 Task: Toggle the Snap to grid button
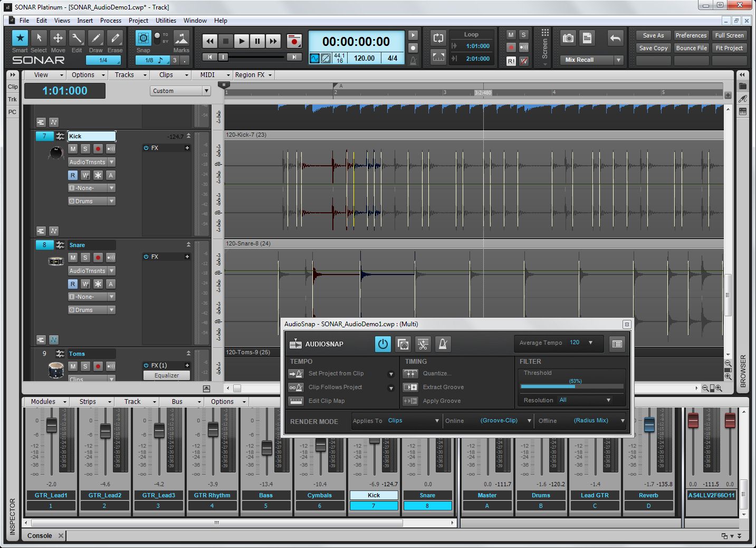point(143,38)
